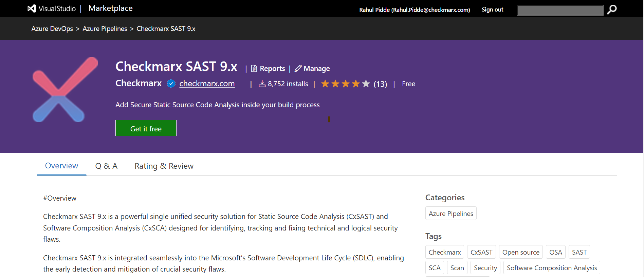Click Checkmarx SAST 9.x breadcrumb
The height and width of the screenshot is (277, 644).
[166, 29]
